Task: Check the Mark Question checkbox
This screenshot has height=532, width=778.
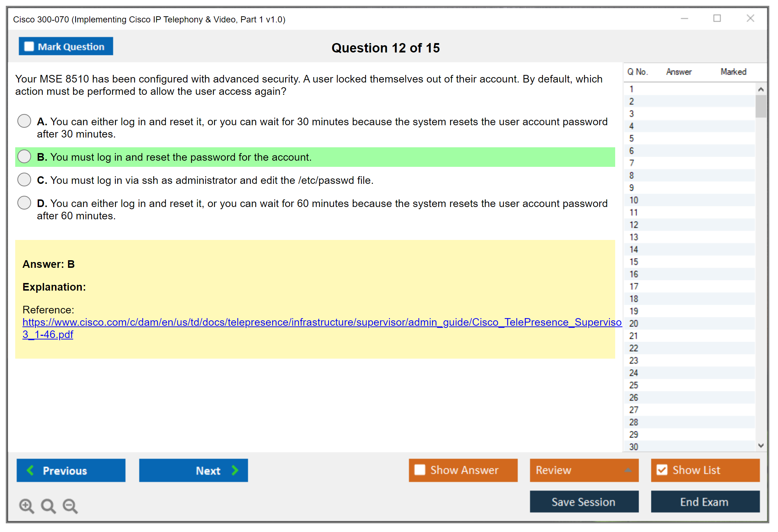Action: (x=29, y=47)
